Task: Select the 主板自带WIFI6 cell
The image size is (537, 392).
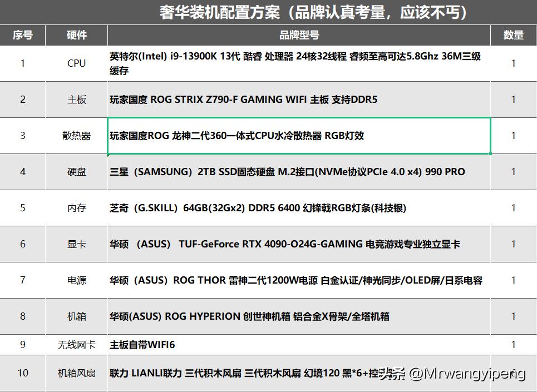Action: 299,345
